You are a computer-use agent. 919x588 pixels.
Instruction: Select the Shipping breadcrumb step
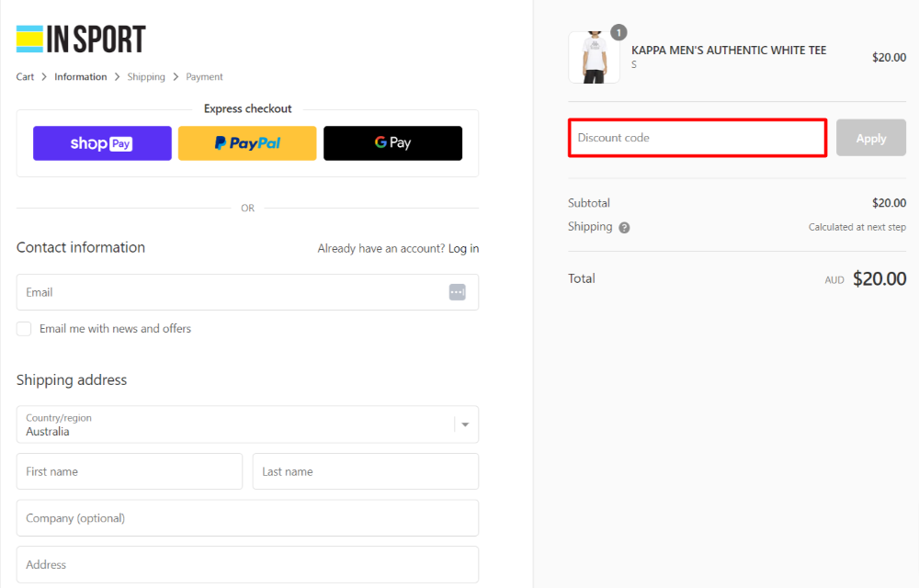pyautogui.click(x=146, y=77)
